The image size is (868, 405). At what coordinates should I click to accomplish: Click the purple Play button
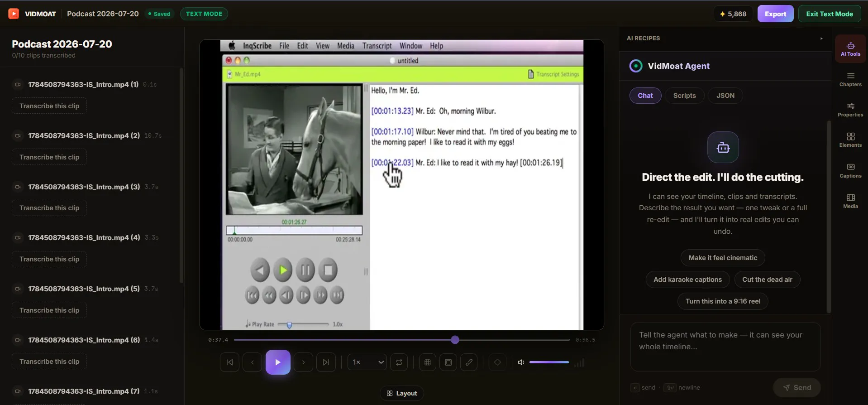coord(278,362)
